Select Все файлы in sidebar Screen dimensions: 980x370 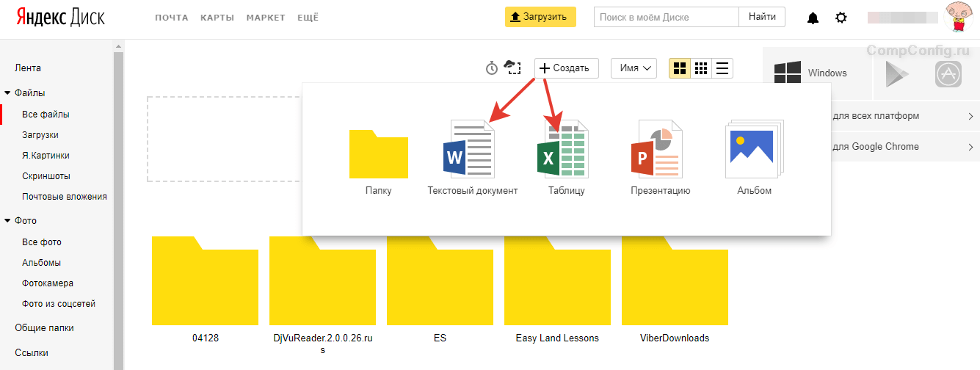[x=46, y=115]
